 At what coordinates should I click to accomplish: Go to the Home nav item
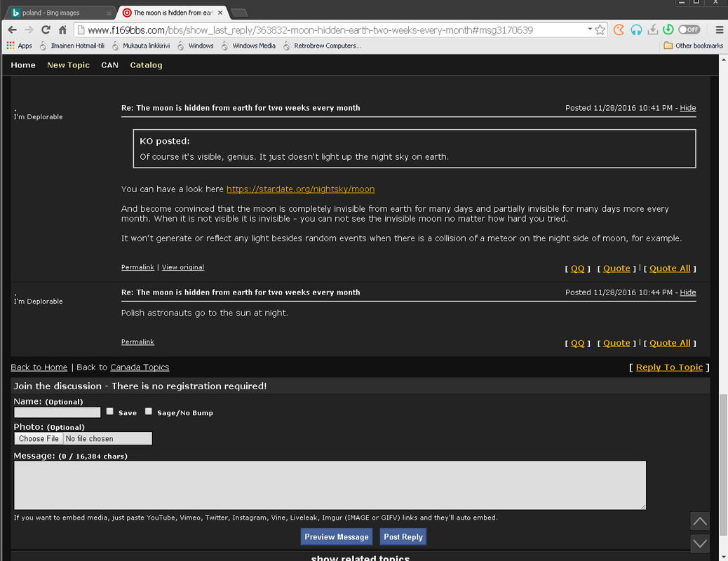23,65
